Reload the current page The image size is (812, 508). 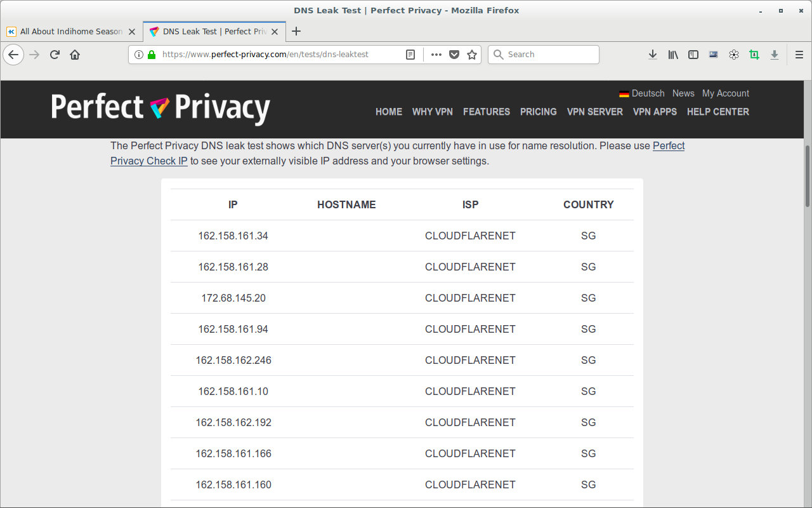55,55
